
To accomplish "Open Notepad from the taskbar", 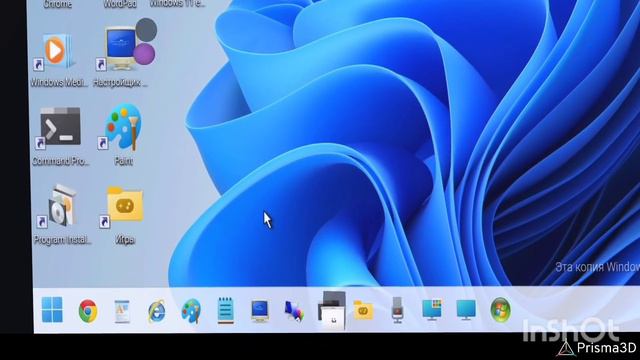I will coord(226,311).
